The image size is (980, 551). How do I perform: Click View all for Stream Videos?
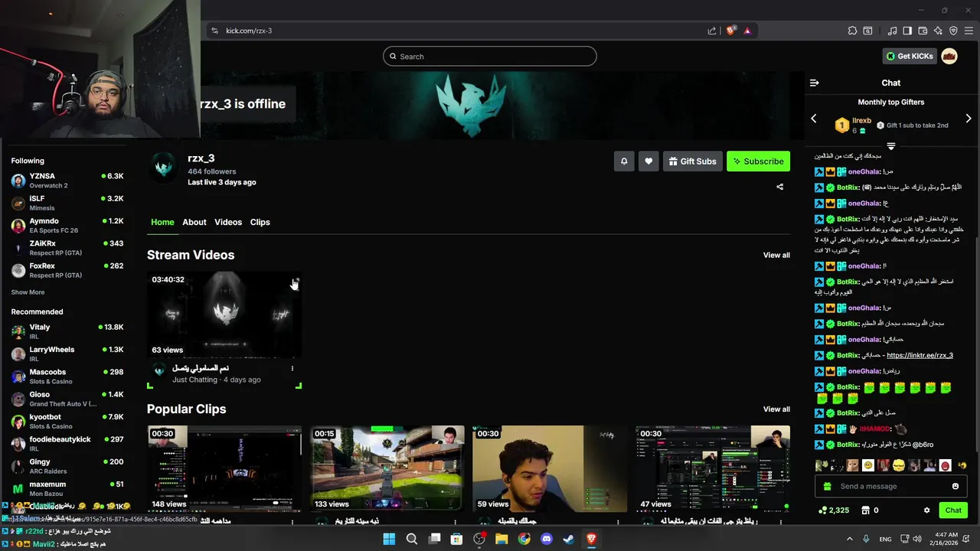pos(776,255)
